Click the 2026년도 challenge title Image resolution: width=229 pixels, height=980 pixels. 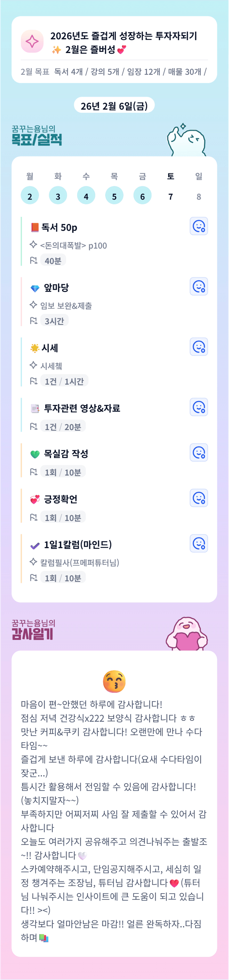pos(124,36)
